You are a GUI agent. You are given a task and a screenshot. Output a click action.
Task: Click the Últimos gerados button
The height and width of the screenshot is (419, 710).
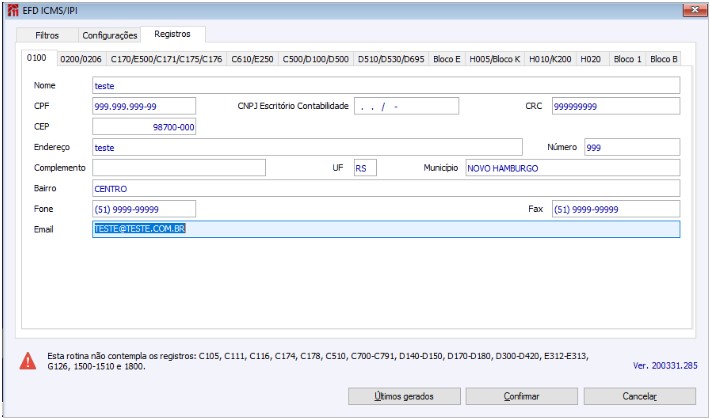coord(404,396)
